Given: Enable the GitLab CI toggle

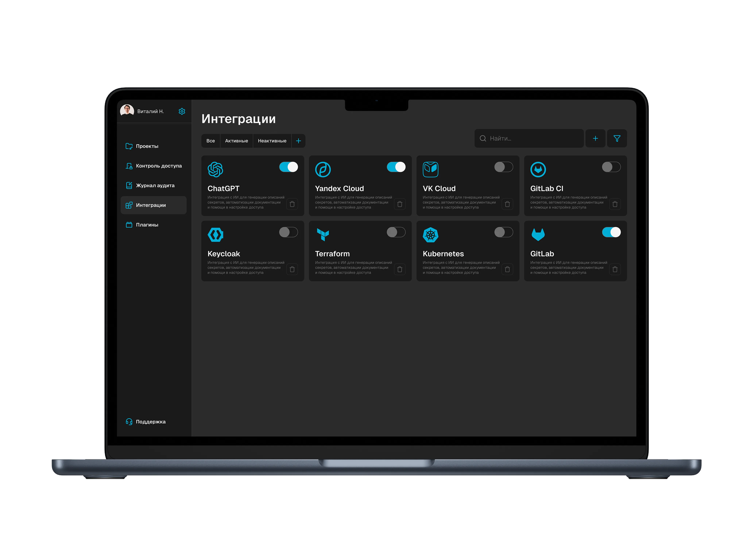Looking at the screenshot, I should pyautogui.click(x=611, y=167).
